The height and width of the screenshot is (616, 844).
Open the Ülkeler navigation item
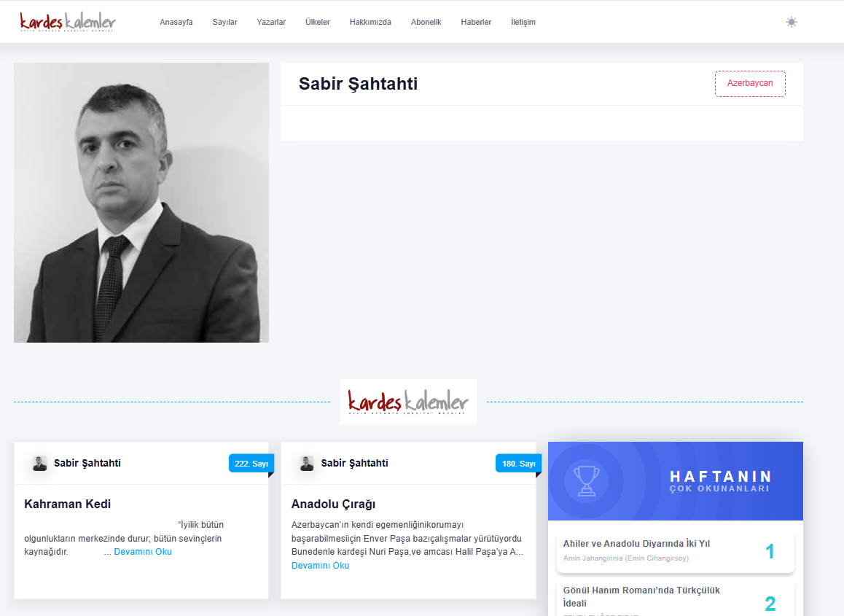(x=318, y=22)
